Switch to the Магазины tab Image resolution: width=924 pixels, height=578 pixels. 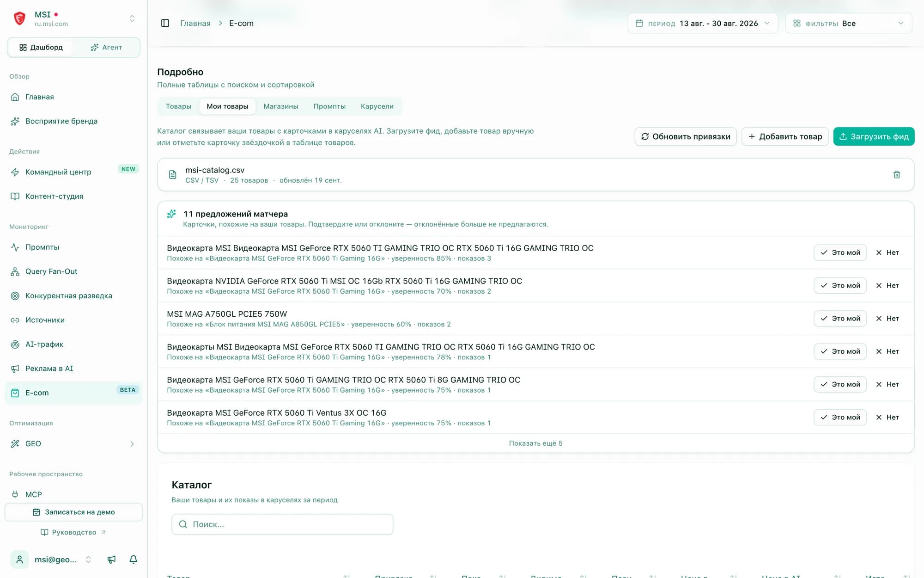[281, 106]
